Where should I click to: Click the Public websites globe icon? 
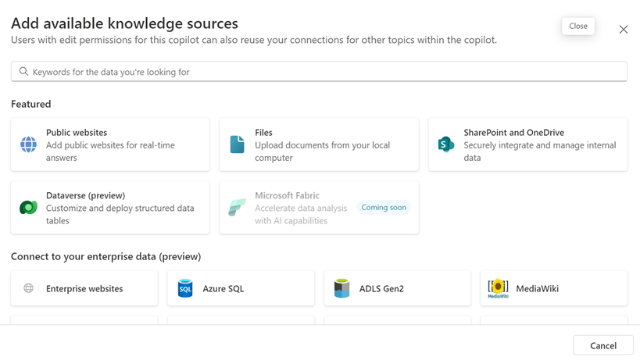tap(28, 145)
